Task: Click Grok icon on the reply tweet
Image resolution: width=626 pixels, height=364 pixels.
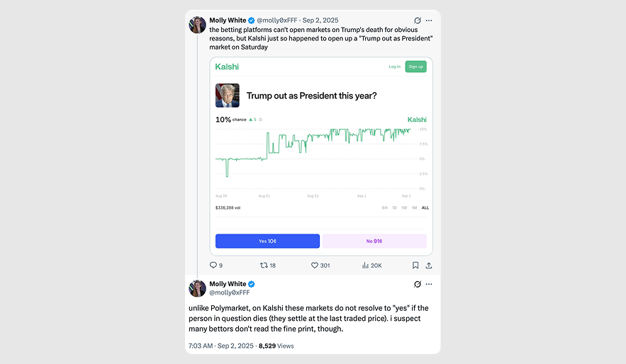Action: click(x=418, y=284)
